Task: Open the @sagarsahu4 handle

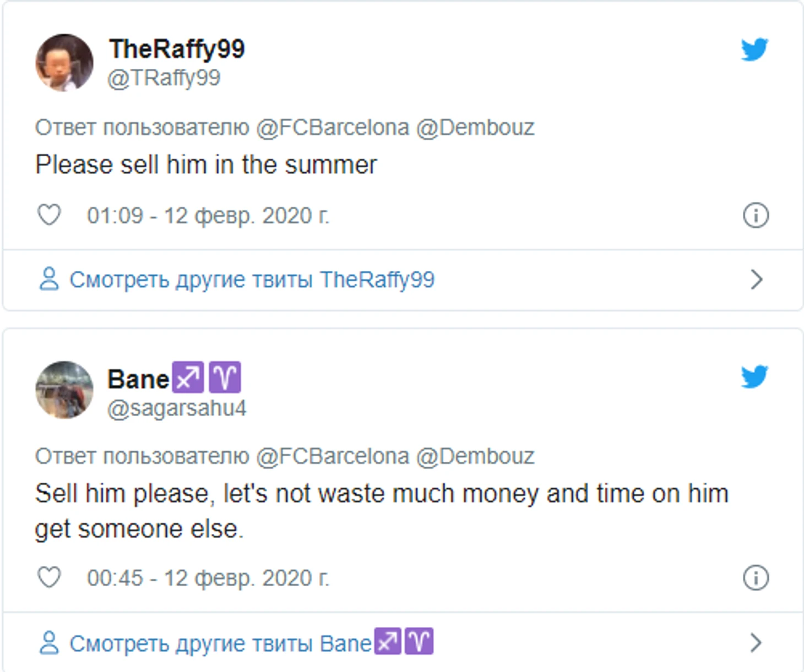Action: click(177, 409)
